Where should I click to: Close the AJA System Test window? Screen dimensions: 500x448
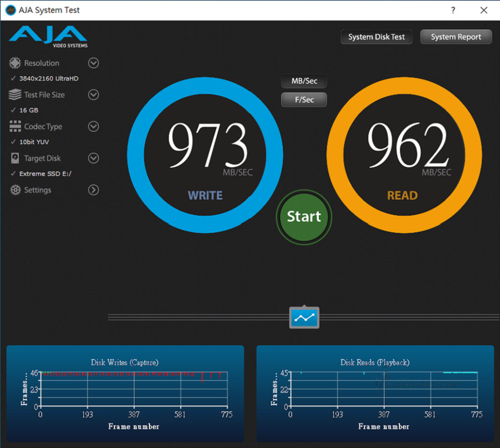pos(484,10)
